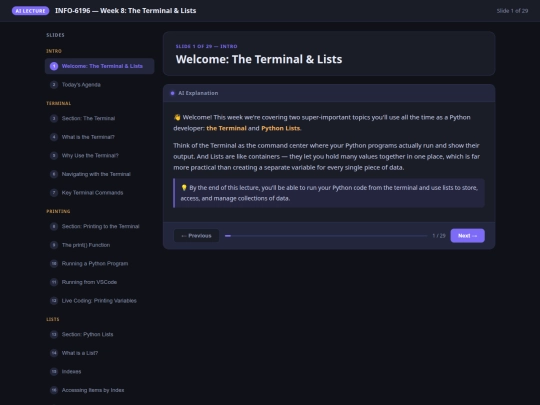Image resolution: width=540 pixels, height=405 pixels.
Task: Click the number 4 badge beside What is the Terminal?
Action: coord(54,137)
